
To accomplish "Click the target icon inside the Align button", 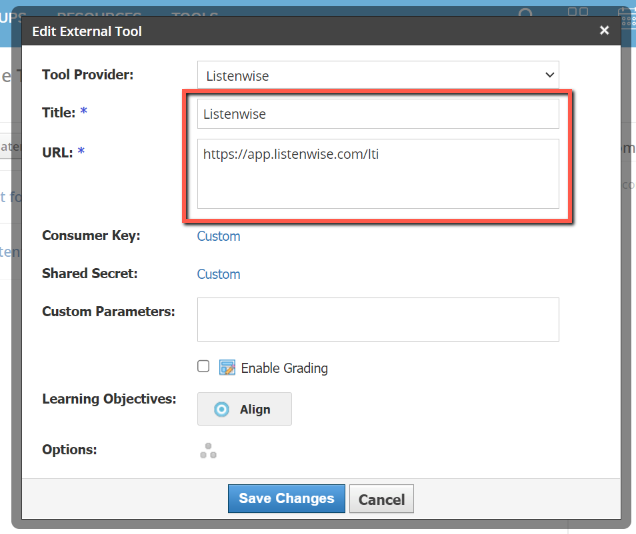I will click(221, 410).
